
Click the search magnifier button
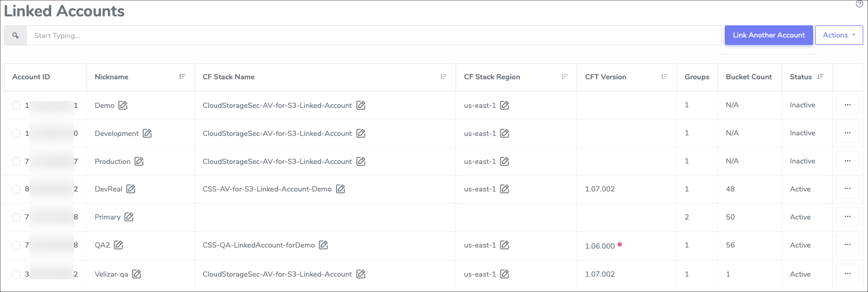[x=15, y=35]
